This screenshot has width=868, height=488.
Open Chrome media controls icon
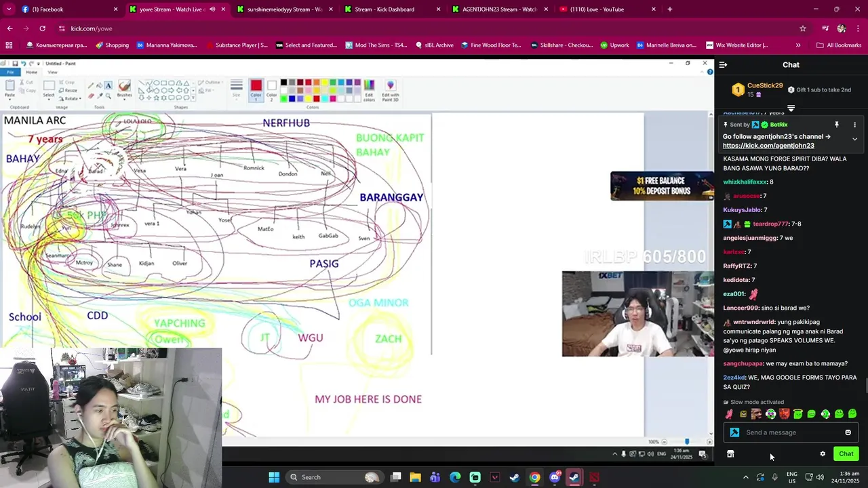[x=825, y=28]
